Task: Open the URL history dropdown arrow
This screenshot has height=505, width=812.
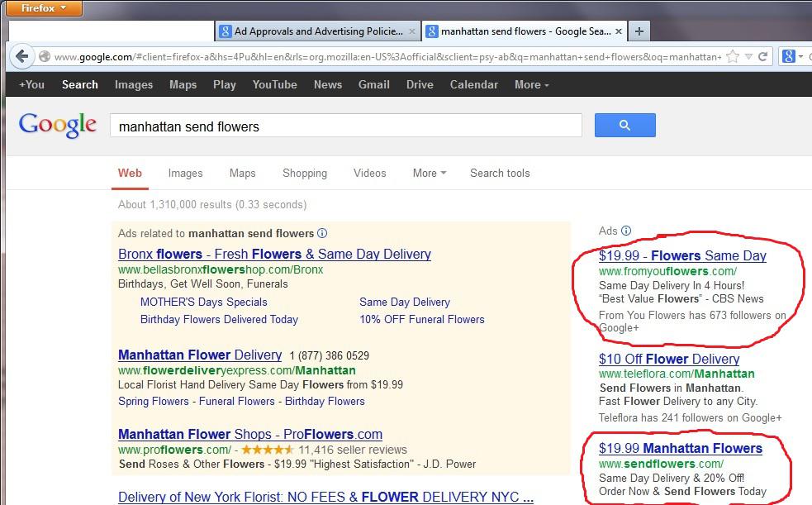Action: pos(748,56)
